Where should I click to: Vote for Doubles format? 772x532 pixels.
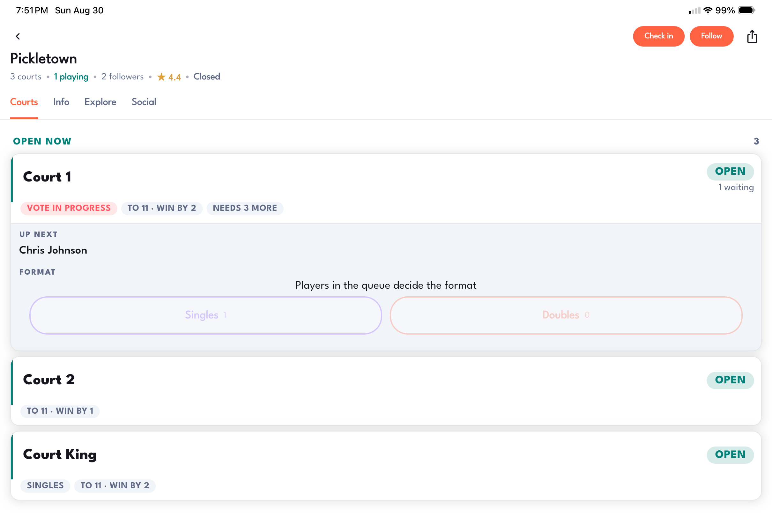(566, 315)
